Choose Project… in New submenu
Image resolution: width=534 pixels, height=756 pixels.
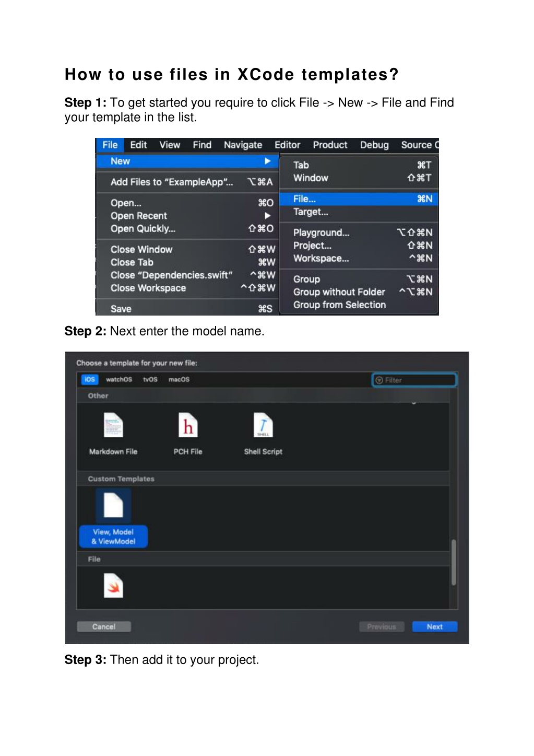point(359,246)
